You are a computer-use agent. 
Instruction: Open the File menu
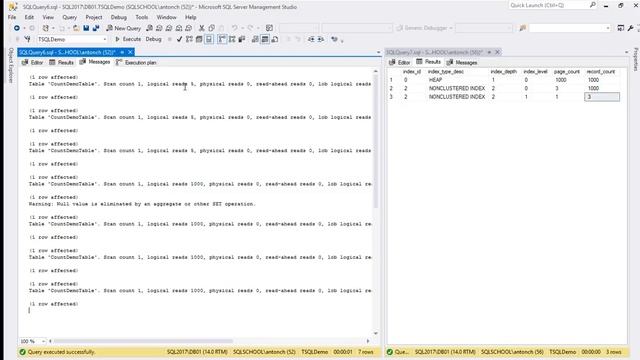[x=12, y=17]
